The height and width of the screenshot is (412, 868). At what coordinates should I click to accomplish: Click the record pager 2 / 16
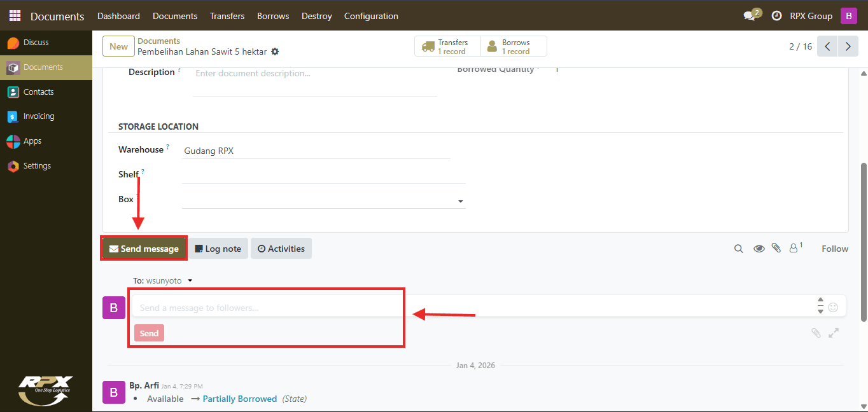point(801,46)
